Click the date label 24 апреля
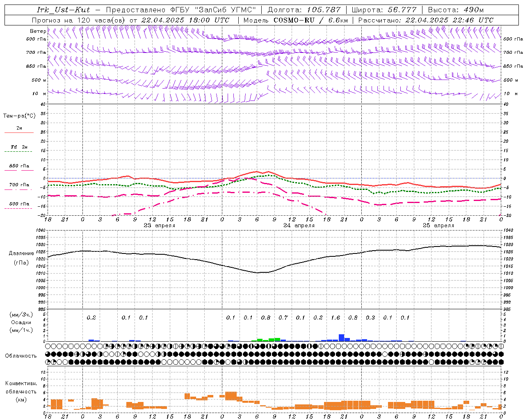Viewport: 525px width, 420px height. pyautogui.click(x=299, y=226)
